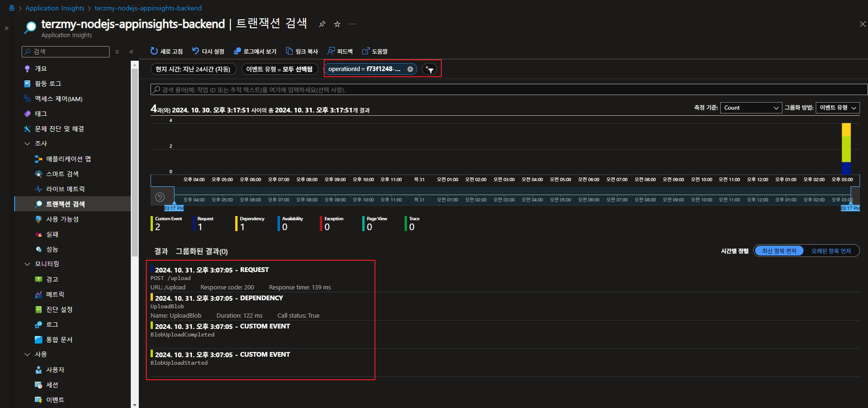This screenshot has height=408, width=868.
Task: Pin this blade with the pin icon
Action: pyautogui.click(x=322, y=24)
